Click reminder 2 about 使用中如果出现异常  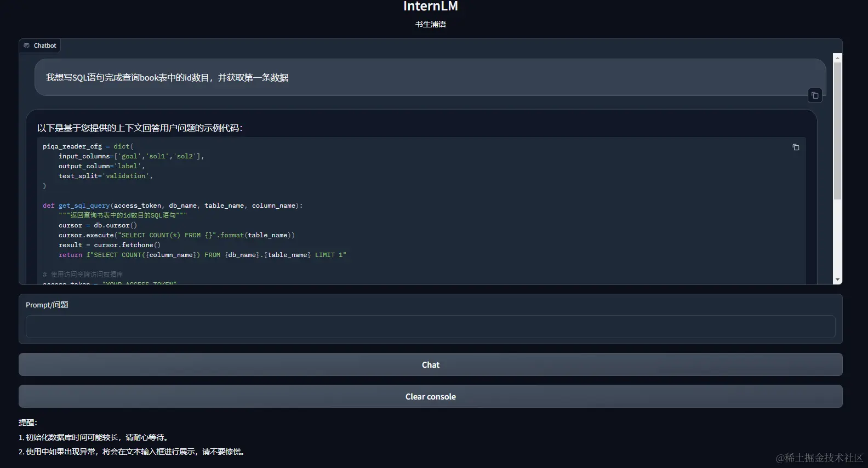pyautogui.click(x=132, y=452)
